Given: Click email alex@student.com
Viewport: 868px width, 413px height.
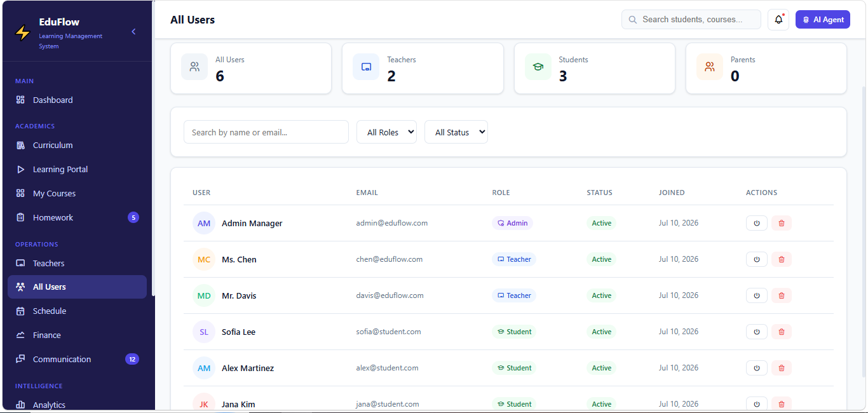Looking at the screenshot, I should (387, 368).
